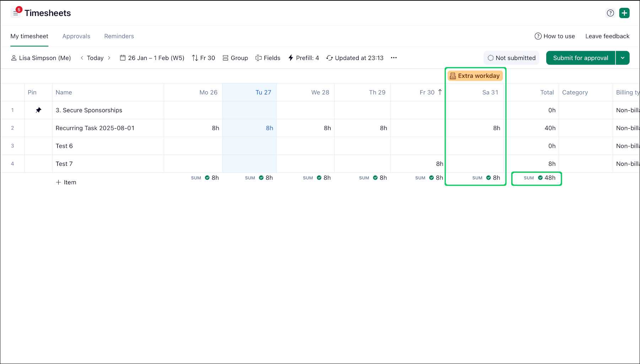
Task: Click the Updated at 23:13 refresh icon
Action: [x=330, y=58]
